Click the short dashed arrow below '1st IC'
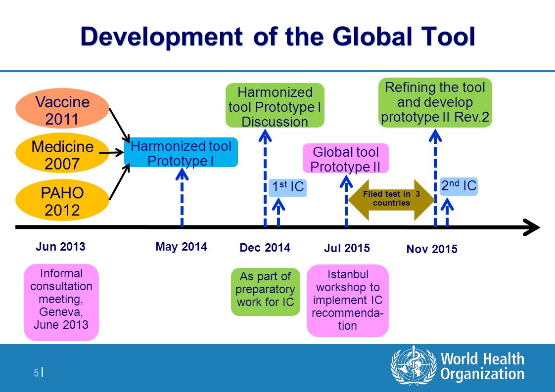The height and width of the screenshot is (392, 555). pyautogui.click(x=278, y=212)
